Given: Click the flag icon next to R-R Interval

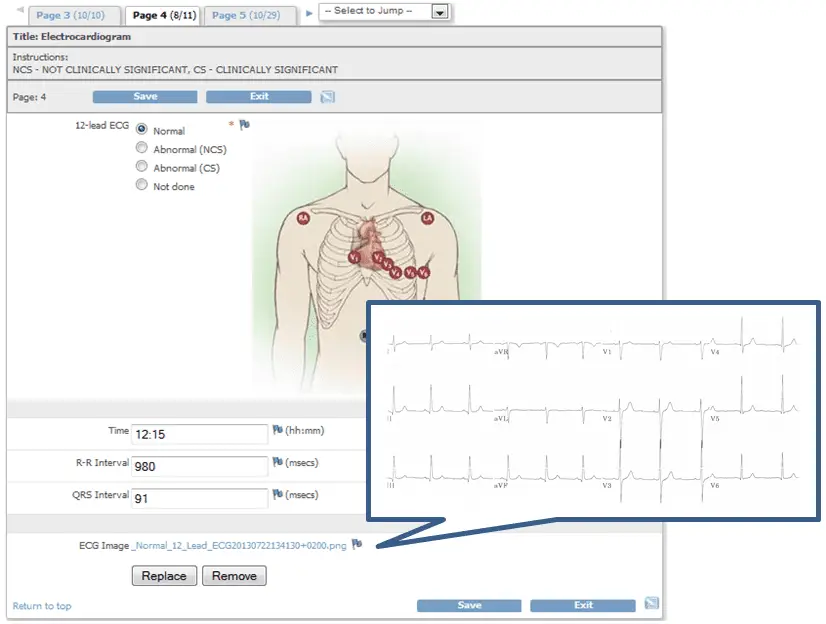Looking at the screenshot, I should tap(278, 462).
